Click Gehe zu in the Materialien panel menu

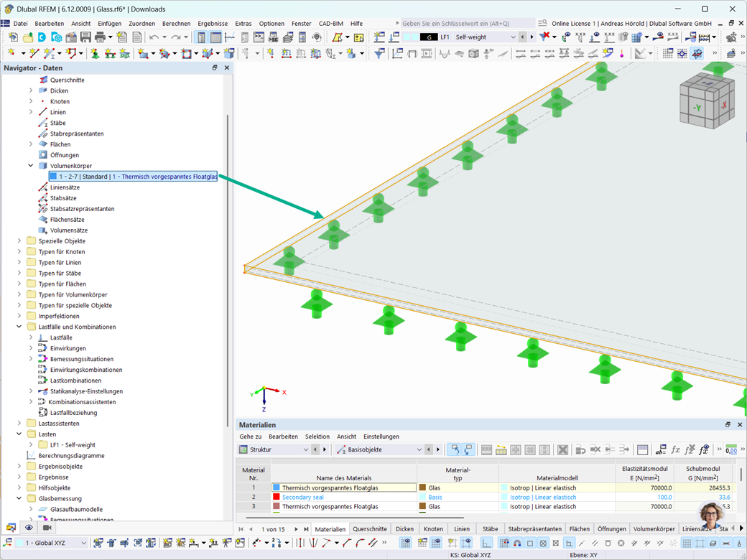pyautogui.click(x=250, y=437)
